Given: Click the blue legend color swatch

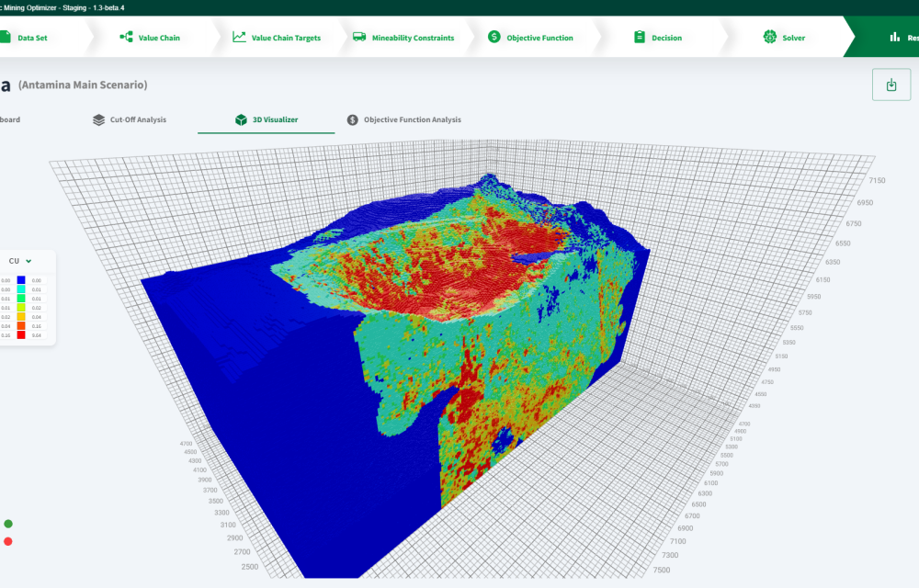Looking at the screenshot, I should tap(21, 280).
